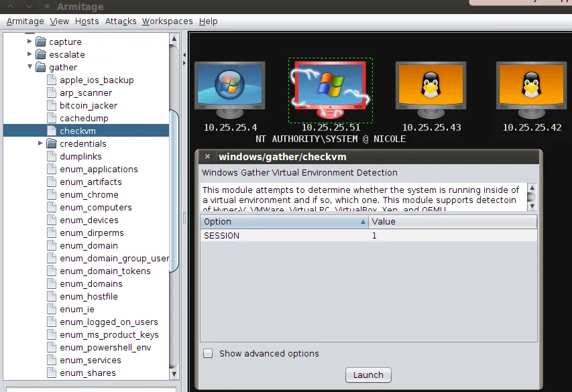The height and width of the screenshot is (392, 572).
Task: Click the arp_scanner module file icon
Action: (x=52, y=93)
